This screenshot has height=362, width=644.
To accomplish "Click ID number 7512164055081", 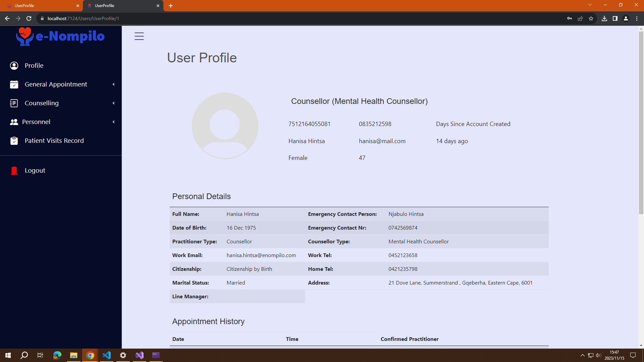I will pos(310,124).
